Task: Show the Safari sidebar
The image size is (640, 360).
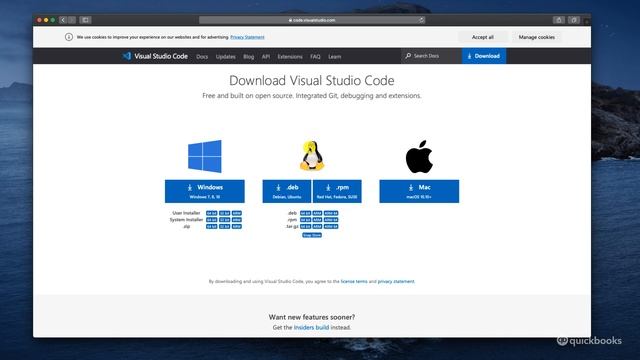Action: pos(85,20)
